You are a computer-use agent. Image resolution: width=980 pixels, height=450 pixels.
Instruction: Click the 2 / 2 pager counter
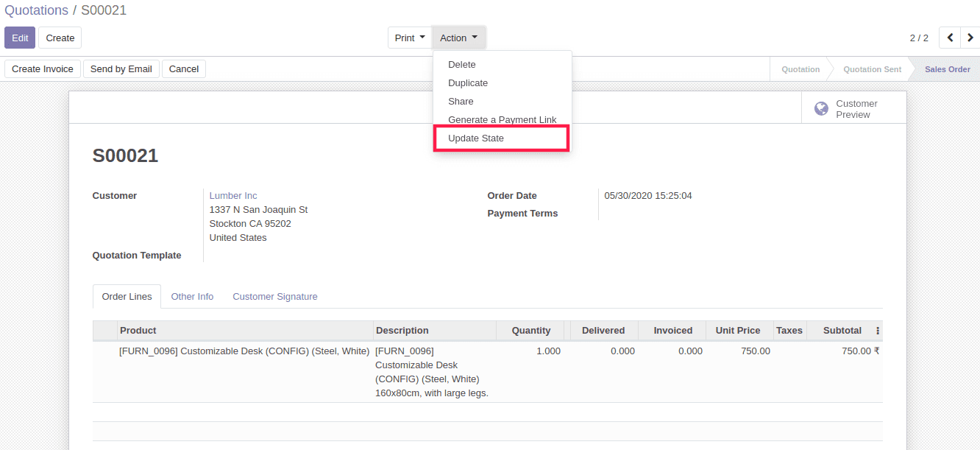[919, 38]
